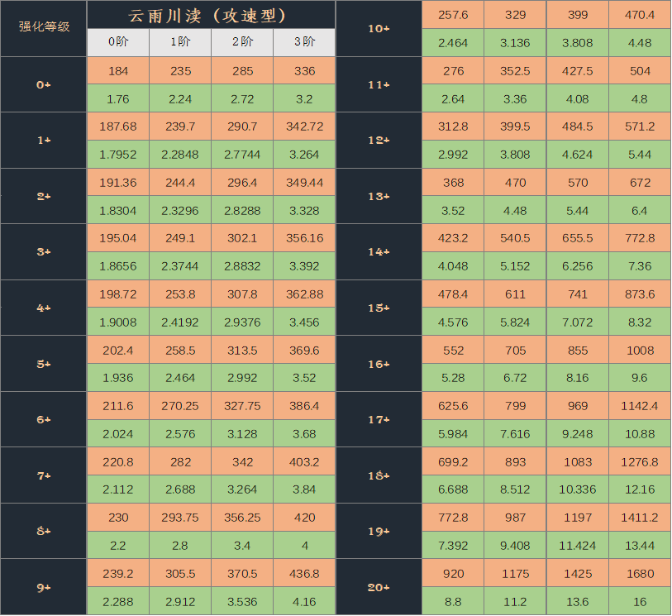Click the 3阶 column header
The width and height of the screenshot is (672, 616).
pyautogui.click(x=304, y=42)
